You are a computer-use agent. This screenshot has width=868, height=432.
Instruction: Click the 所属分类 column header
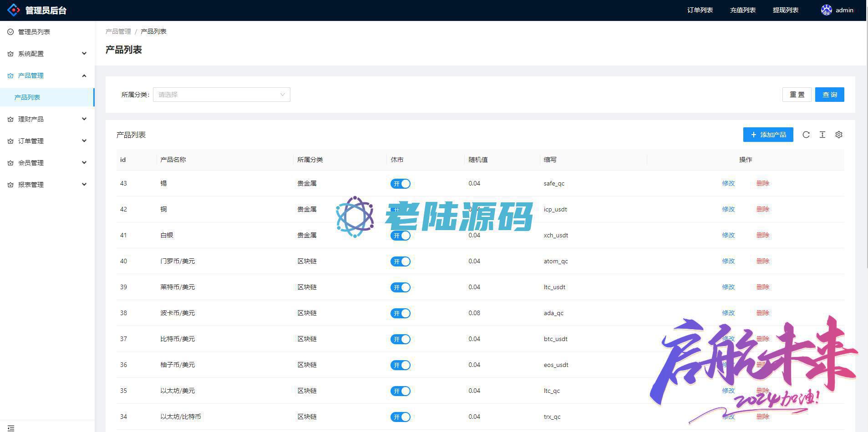310,160
